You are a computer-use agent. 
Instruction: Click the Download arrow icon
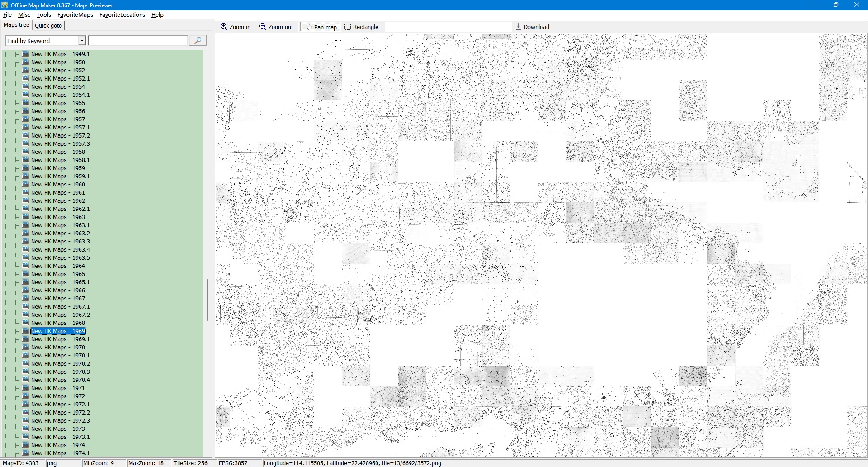[519, 27]
